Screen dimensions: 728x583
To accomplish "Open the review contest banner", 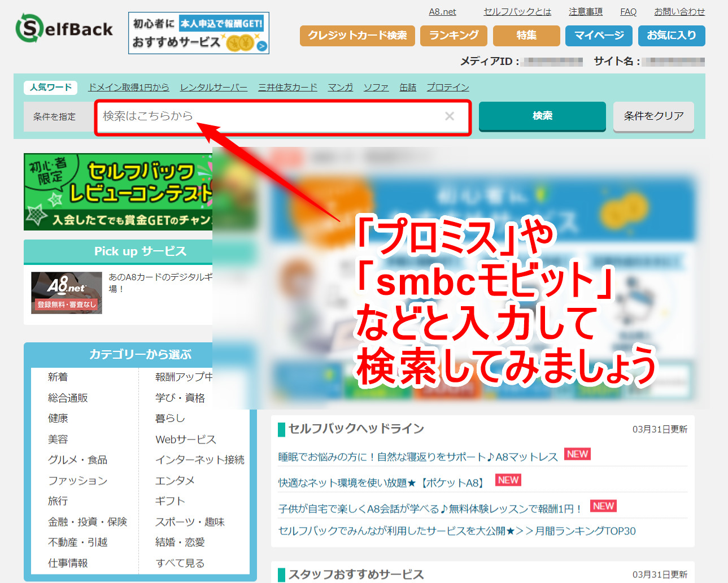I will [x=118, y=192].
